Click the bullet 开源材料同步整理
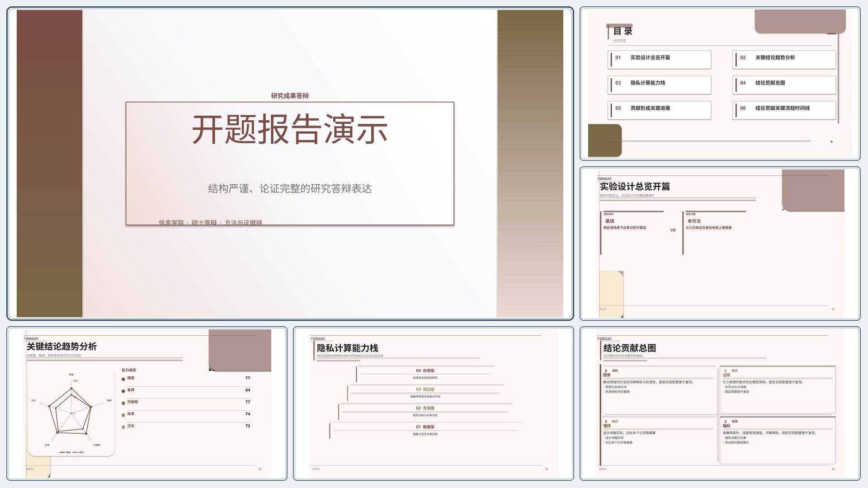Viewport: 868px width, 488px height. 617,392
